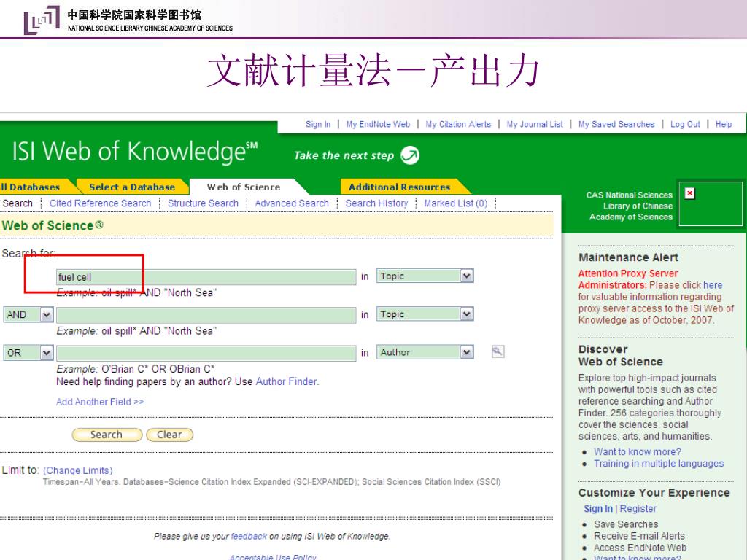Switch to Select a Database tab
Viewport: 747px width, 560px height.
(x=132, y=187)
